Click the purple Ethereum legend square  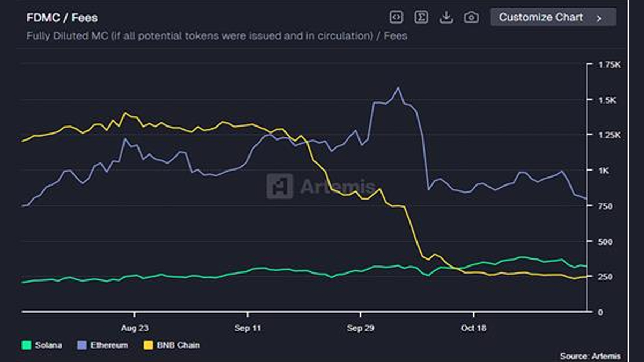click(83, 345)
